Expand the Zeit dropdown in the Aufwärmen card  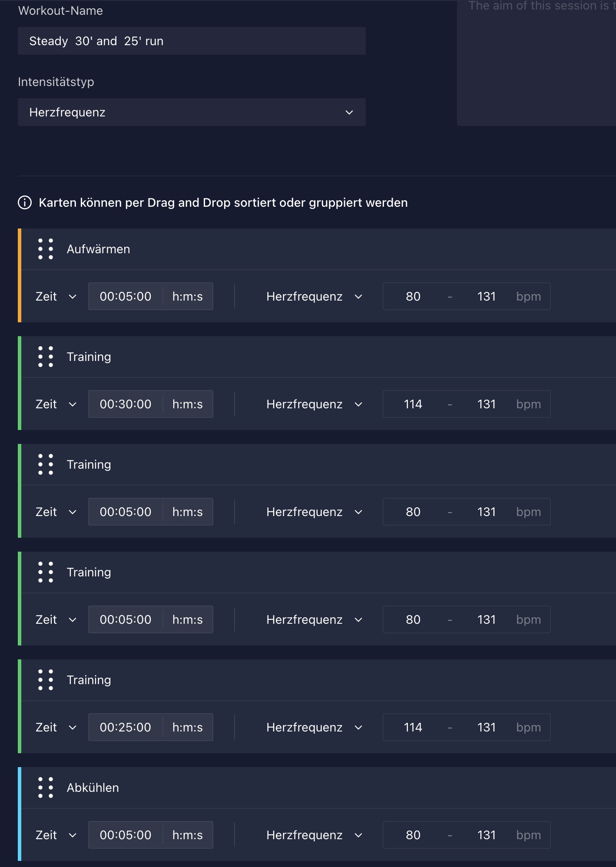[x=56, y=297]
